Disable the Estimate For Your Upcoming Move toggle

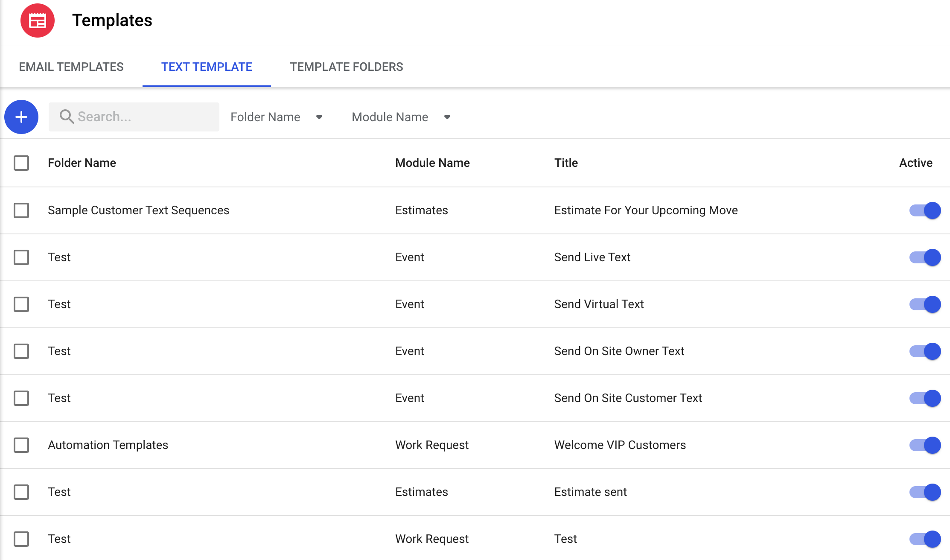(x=925, y=210)
